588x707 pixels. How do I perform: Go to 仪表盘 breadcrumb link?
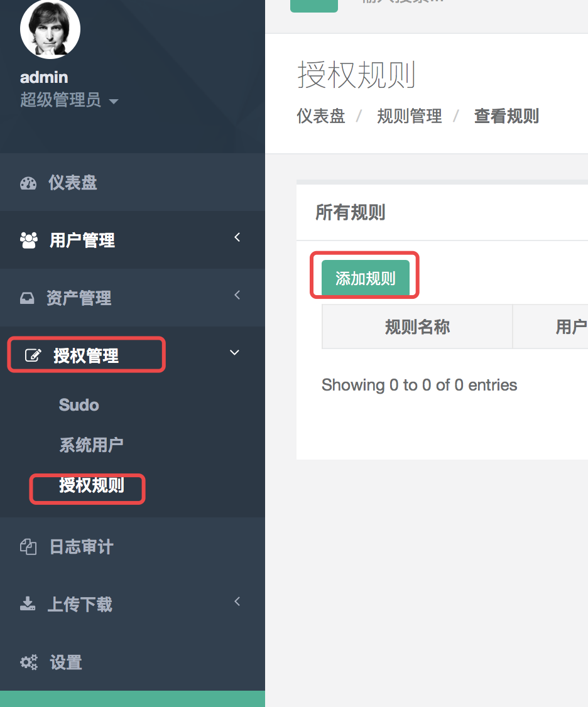pos(321,116)
